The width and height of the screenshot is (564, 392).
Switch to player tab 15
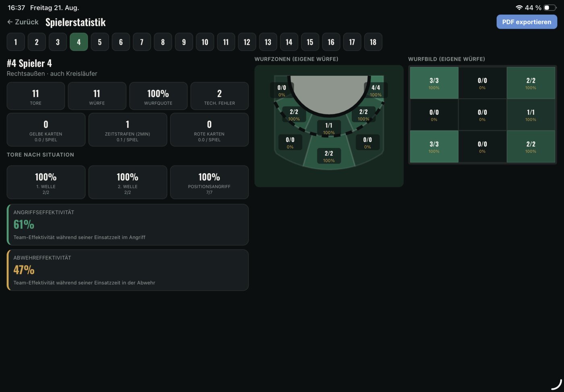[x=310, y=42]
